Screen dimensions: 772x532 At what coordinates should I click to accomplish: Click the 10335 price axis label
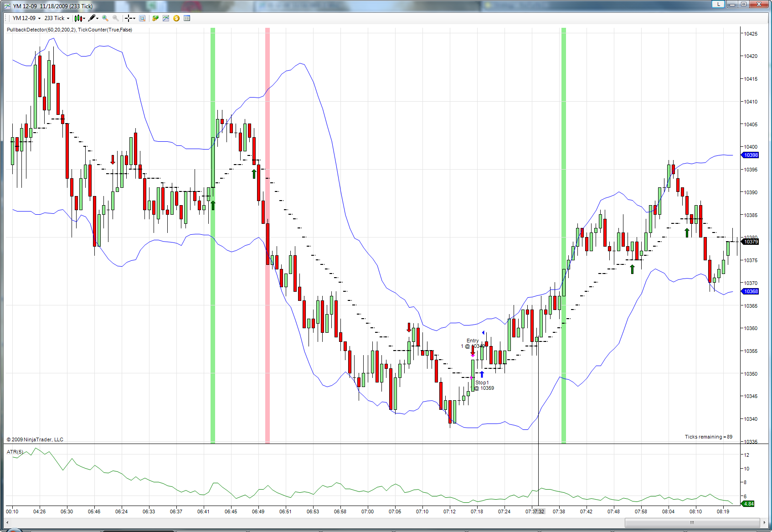tap(751, 442)
